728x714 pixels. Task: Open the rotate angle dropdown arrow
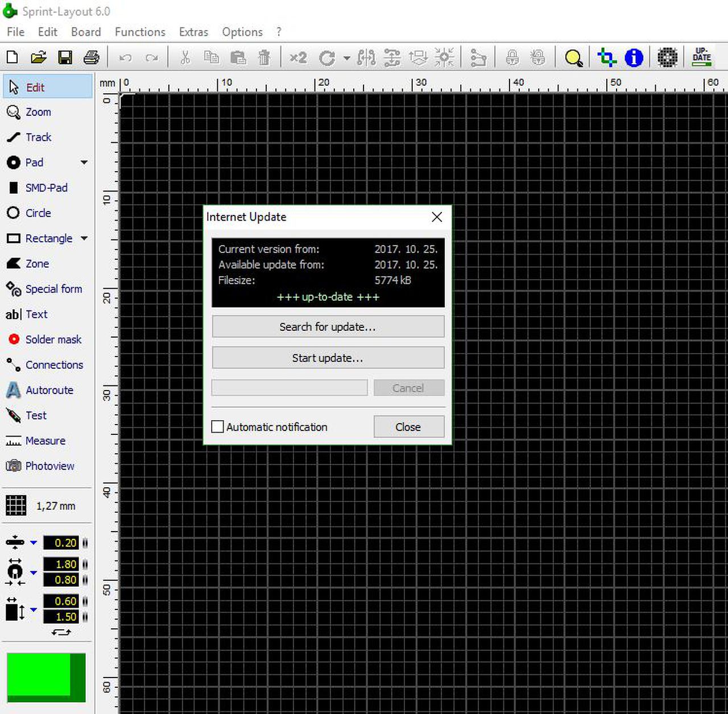pos(346,58)
